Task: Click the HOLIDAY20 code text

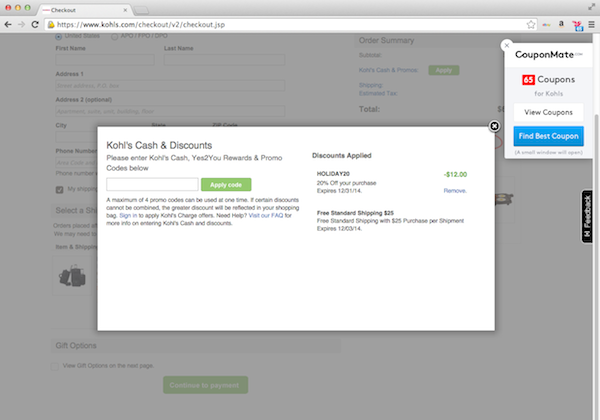Action: [333, 174]
